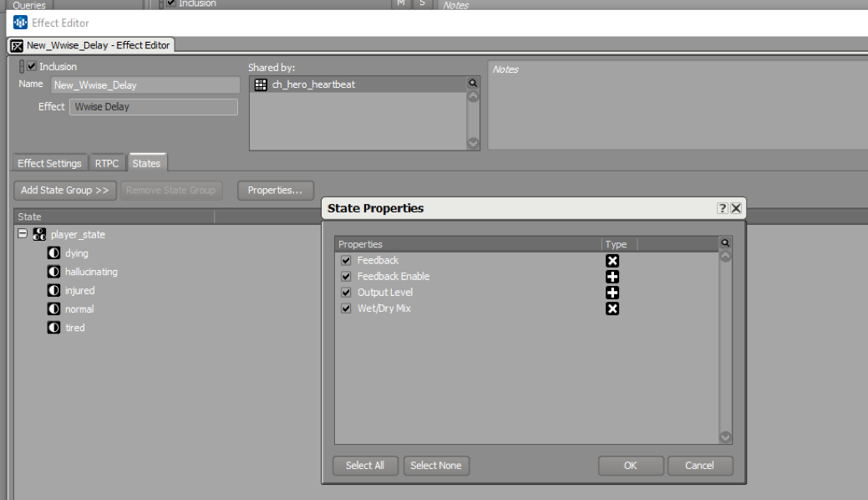Click into the Effect Editor Notes field
Screen dimensions: 868x500
point(678,105)
